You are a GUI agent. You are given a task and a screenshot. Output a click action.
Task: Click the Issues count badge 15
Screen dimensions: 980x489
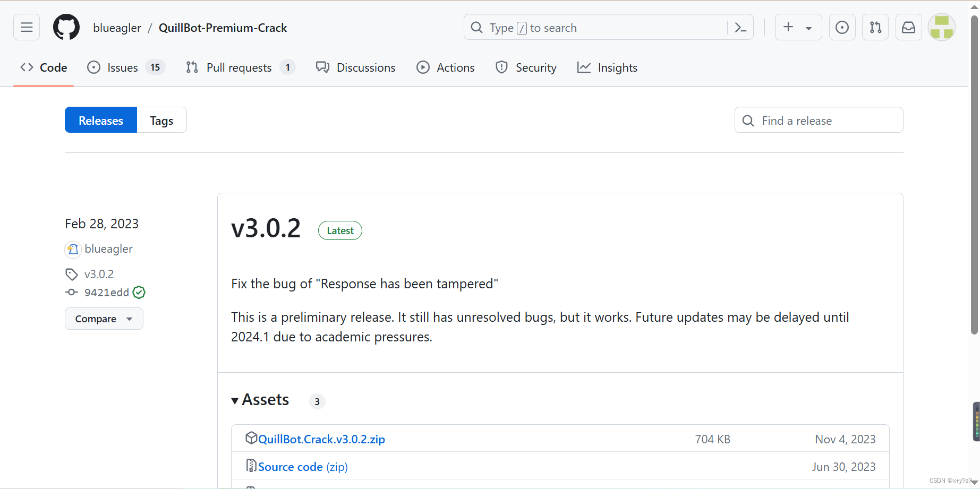155,67
